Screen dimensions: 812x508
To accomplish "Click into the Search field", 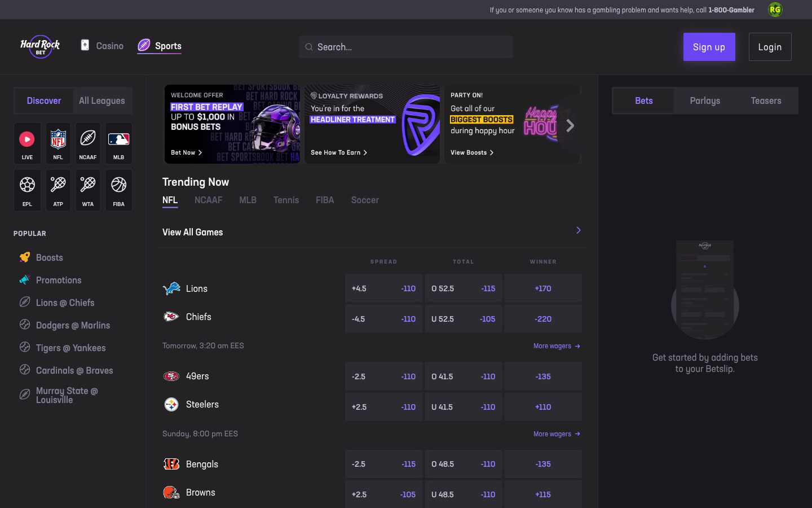I will (406, 47).
